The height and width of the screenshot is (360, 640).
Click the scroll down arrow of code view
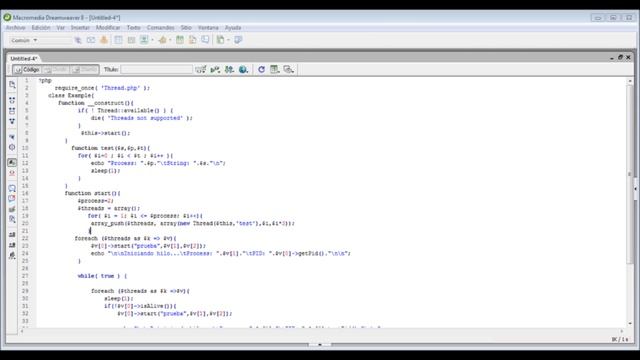click(x=630, y=323)
